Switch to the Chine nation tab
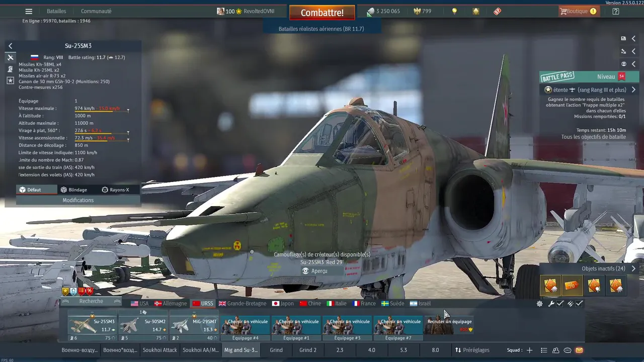 coord(310,304)
